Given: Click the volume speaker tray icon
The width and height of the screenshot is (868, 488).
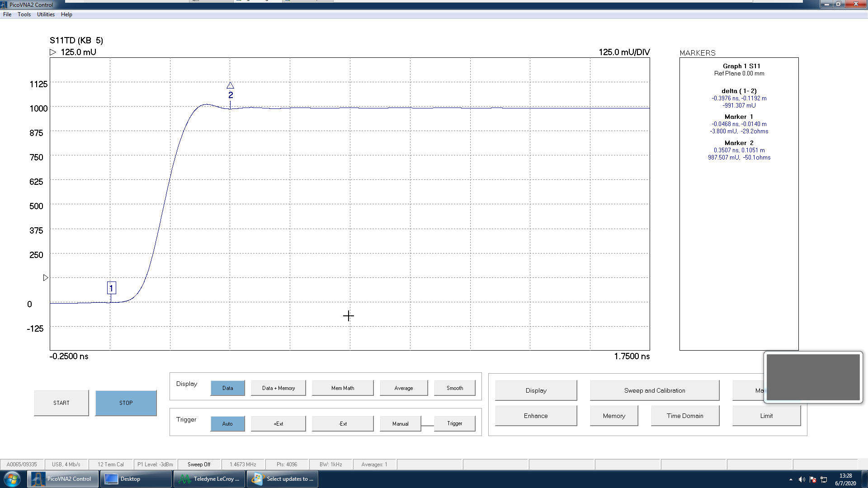Looking at the screenshot, I should tap(802, 479).
